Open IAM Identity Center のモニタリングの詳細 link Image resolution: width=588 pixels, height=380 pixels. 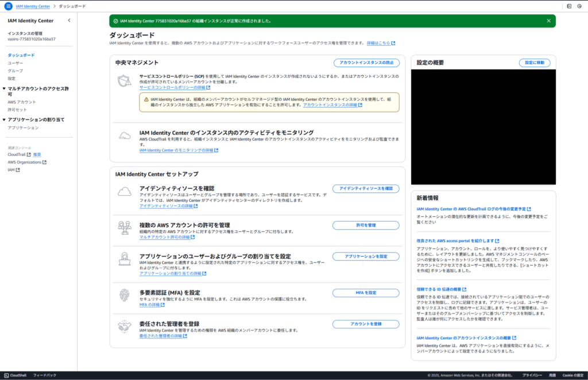[x=179, y=150]
